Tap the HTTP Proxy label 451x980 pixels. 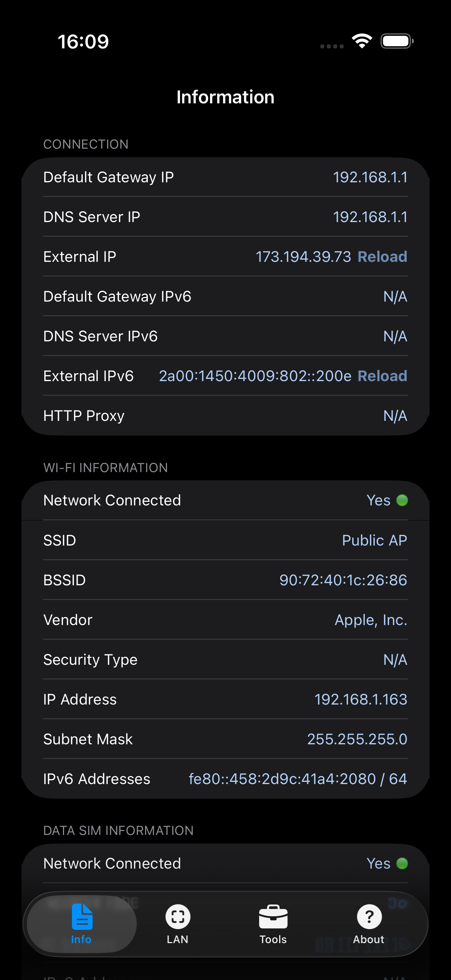tap(84, 416)
